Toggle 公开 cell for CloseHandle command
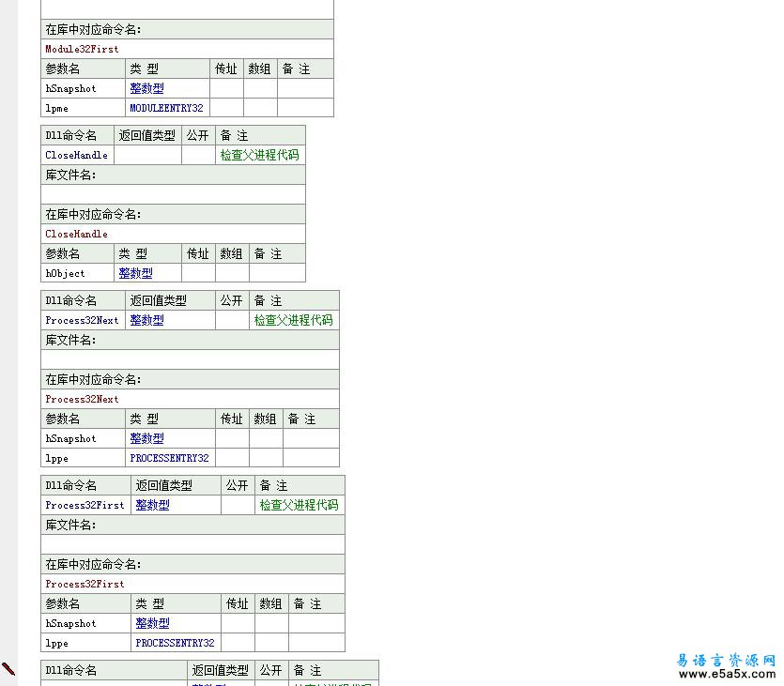 pos(197,155)
